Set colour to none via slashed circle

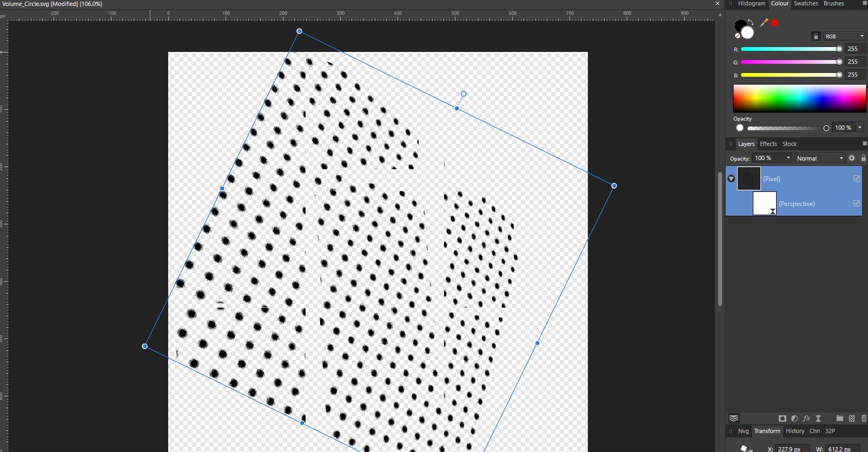coord(737,36)
